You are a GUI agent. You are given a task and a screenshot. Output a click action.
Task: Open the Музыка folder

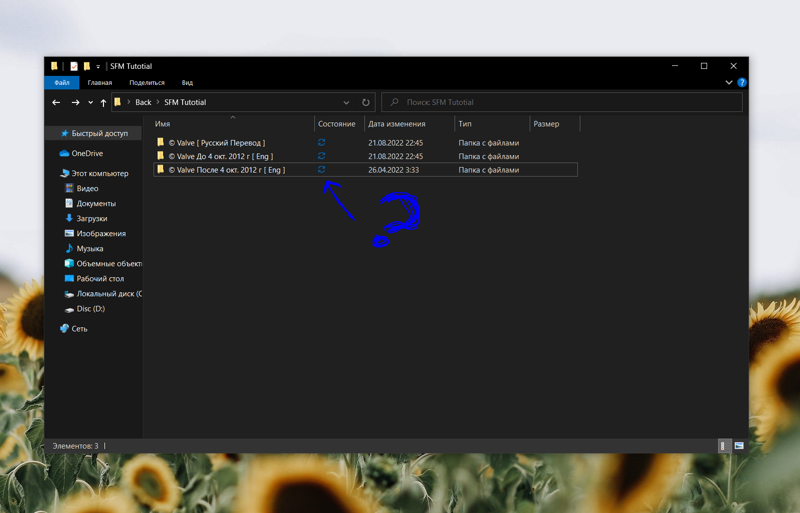pyautogui.click(x=84, y=249)
